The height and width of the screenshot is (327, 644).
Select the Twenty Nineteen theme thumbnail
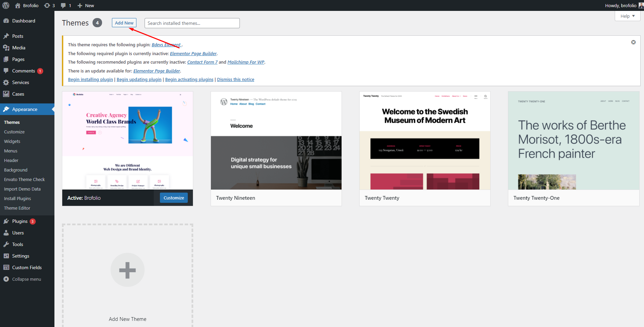(276, 141)
